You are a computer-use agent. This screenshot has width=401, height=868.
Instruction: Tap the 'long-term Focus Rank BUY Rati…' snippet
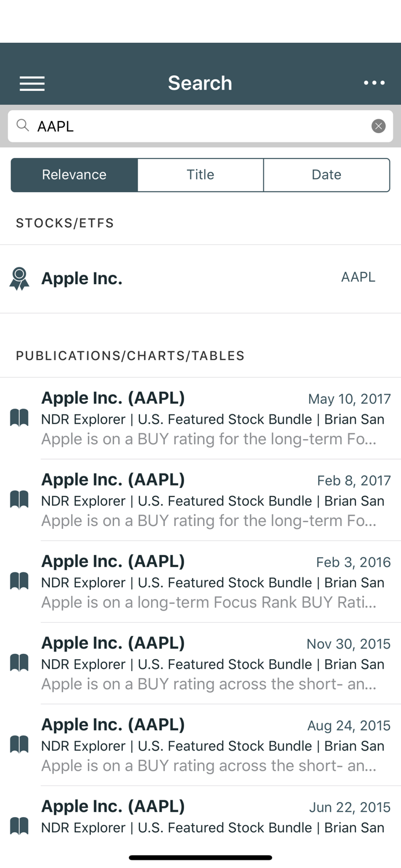click(x=209, y=603)
